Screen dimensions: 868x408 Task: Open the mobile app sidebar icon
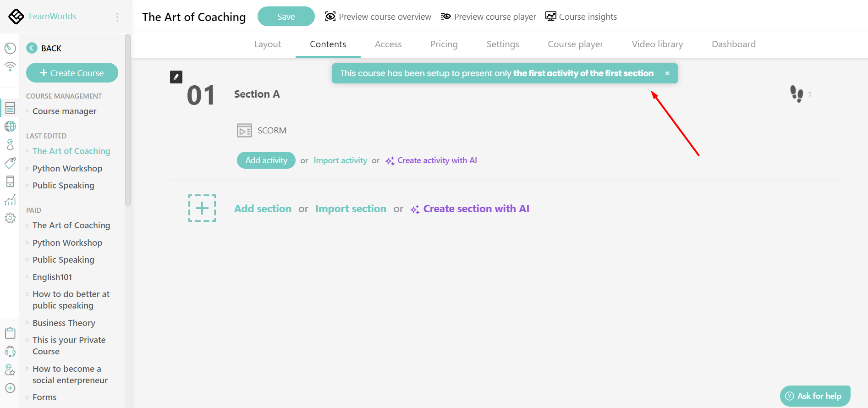point(10,181)
